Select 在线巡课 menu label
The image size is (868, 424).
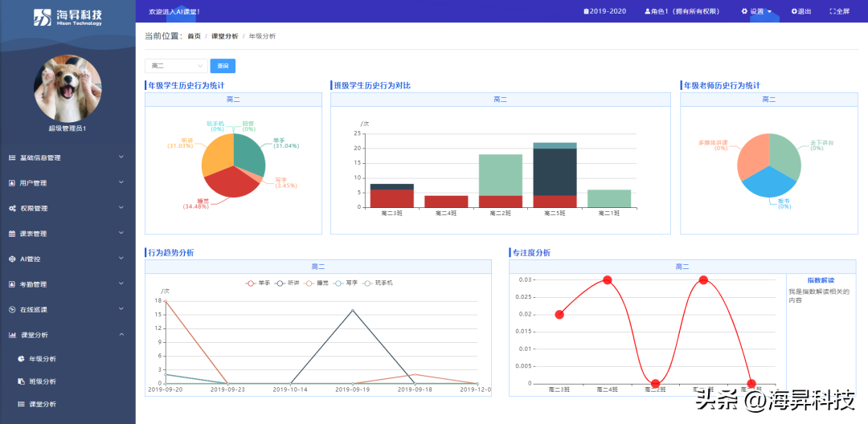34,310
